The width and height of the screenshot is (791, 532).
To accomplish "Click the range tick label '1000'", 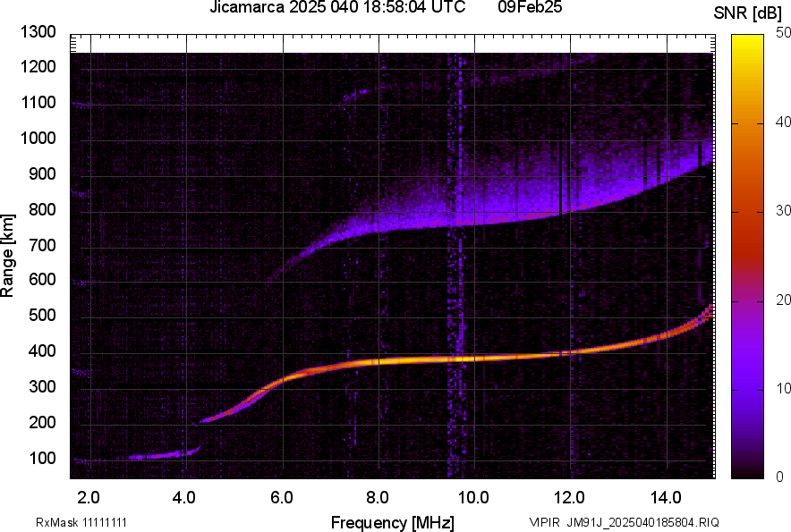I will click(x=38, y=139).
